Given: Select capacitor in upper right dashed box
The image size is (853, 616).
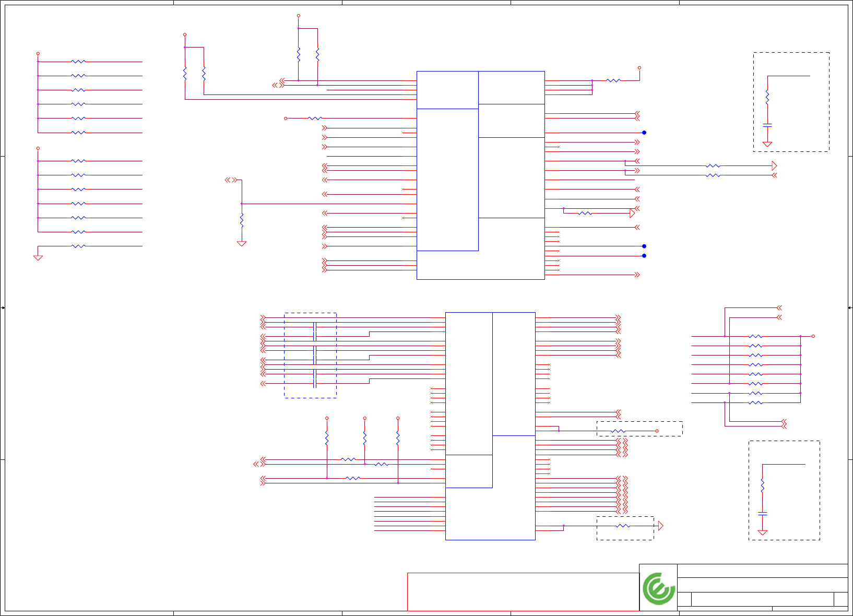Looking at the screenshot, I should pos(767,125).
